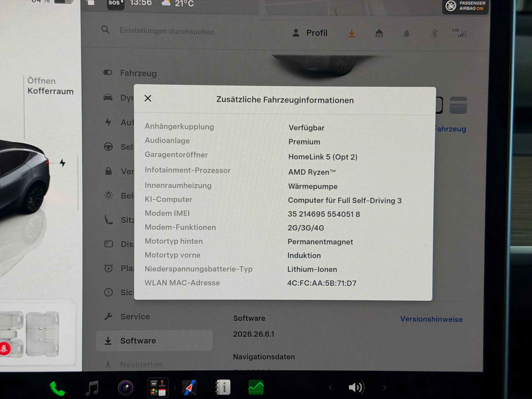Image resolution: width=532 pixels, height=399 pixels.
Task: Tap the Navigationsdaten label
Action: 264,357
